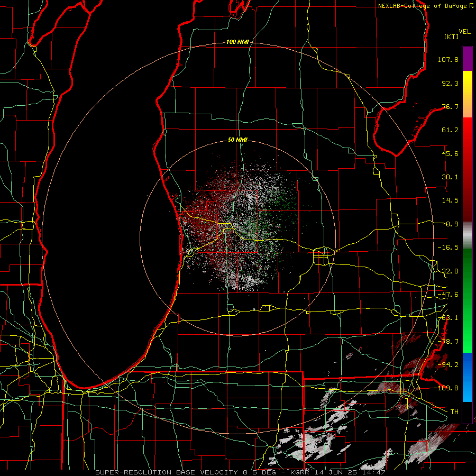Viewport: 476px width, 476px height.
Task: Click the 107.8 velocity scale value
Action: (448, 59)
